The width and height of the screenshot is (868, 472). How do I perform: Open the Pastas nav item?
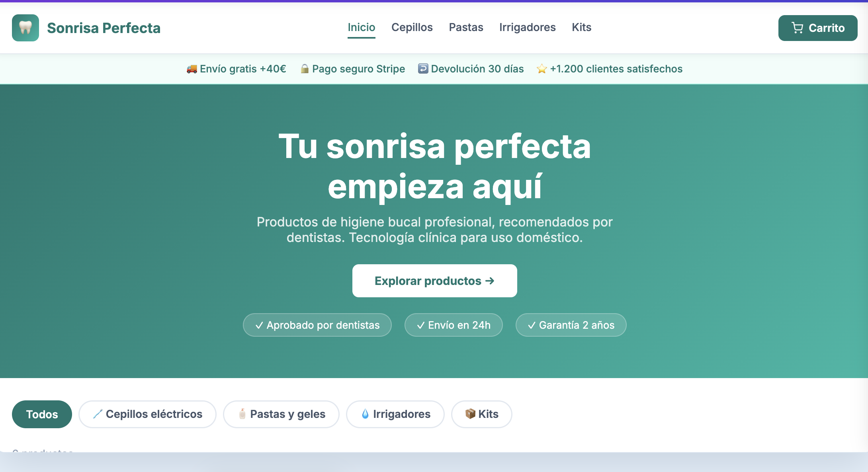pos(466,27)
